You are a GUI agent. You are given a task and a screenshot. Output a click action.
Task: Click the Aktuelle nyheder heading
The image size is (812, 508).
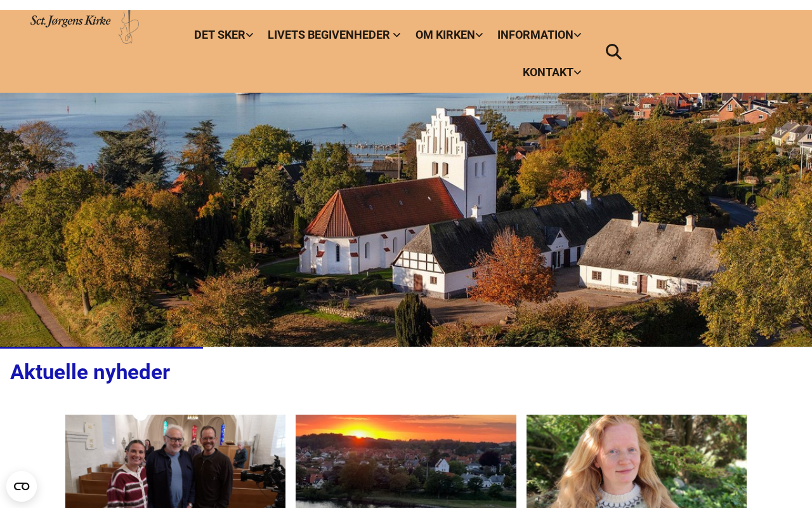pos(90,372)
